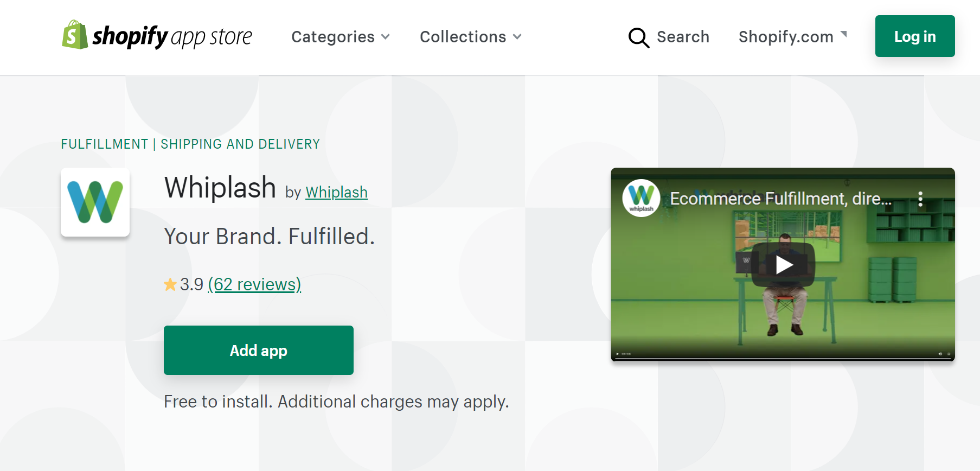
Task: Click the search magnifying glass icon
Action: [x=638, y=37]
